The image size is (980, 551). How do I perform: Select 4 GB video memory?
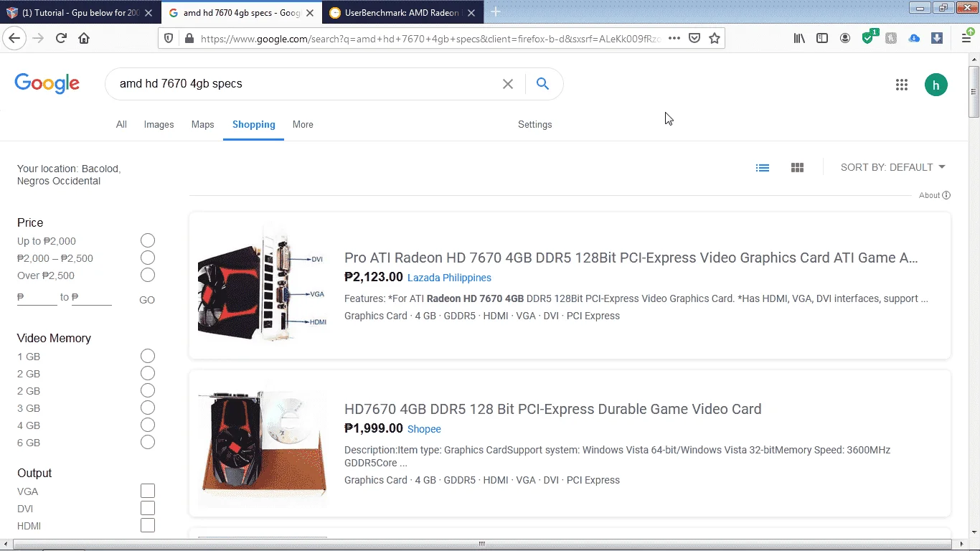[x=148, y=425]
